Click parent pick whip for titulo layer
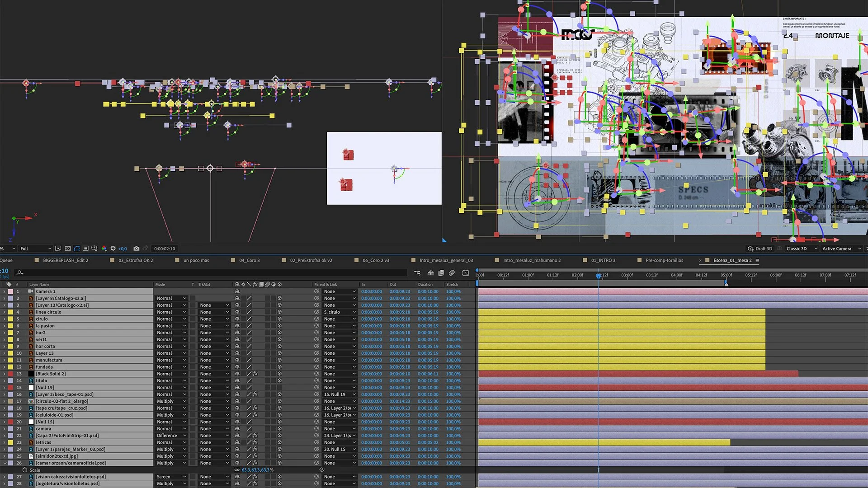Image resolution: width=868 pixels, height=488 pixels. [316, 380]
